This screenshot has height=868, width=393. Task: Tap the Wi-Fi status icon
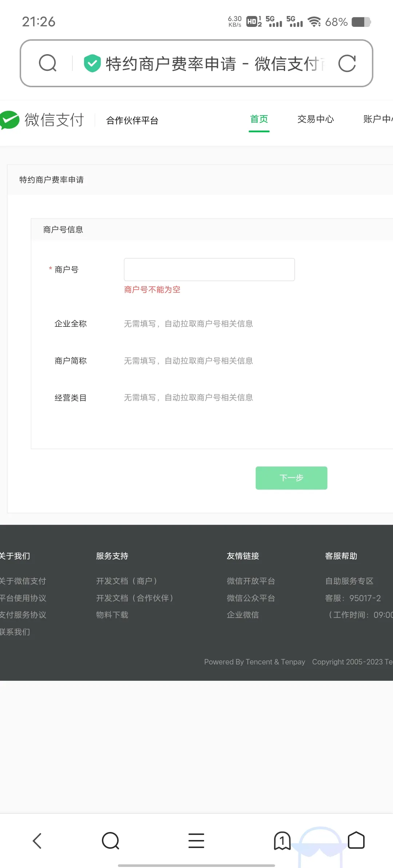click(x=314, y=22)
